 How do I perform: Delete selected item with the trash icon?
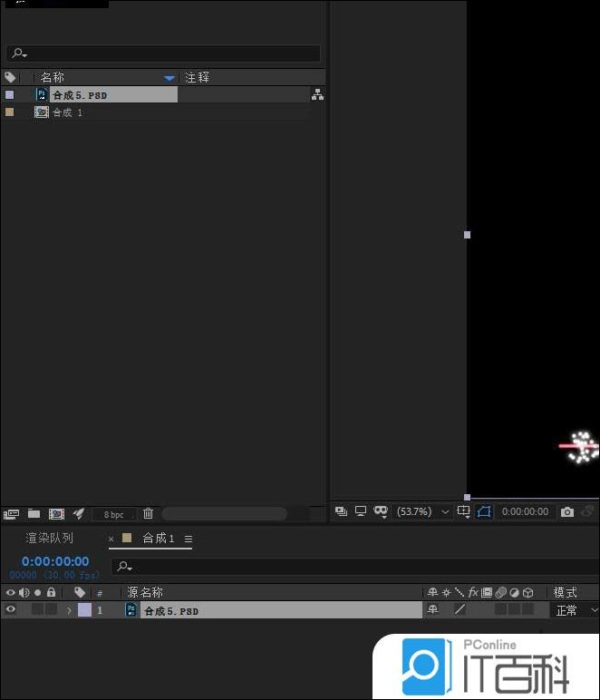point(148,514)
